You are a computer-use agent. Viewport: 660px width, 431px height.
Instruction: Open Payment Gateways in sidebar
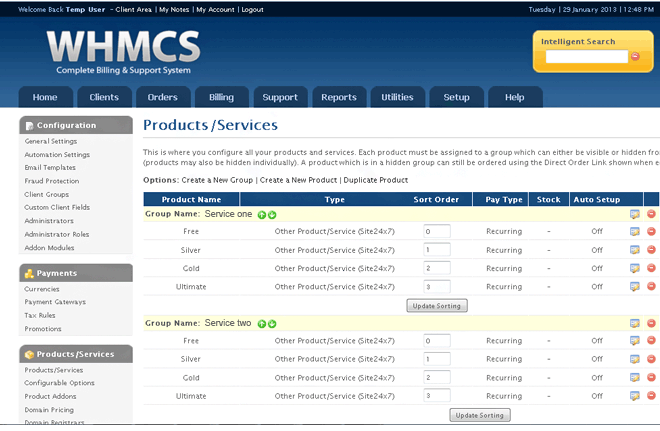[55, 302]
